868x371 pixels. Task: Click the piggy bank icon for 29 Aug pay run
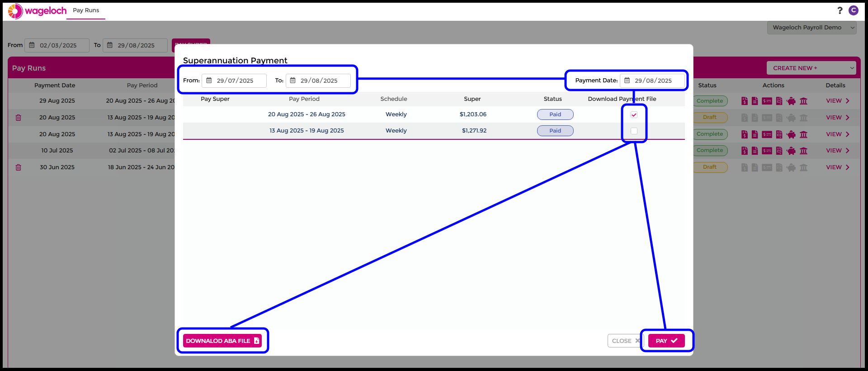click(x=791, y=101)
